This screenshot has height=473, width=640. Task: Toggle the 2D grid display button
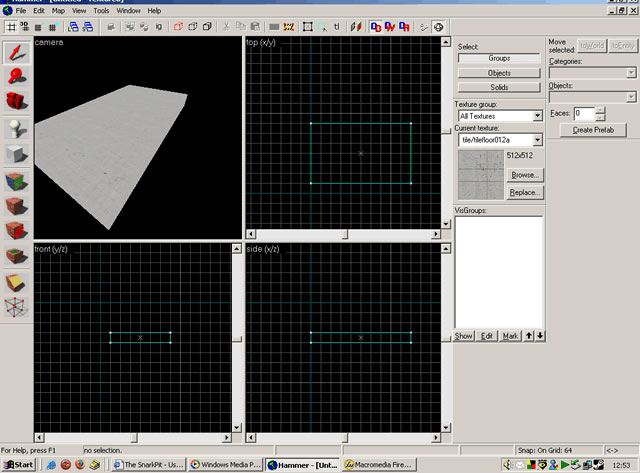10,26
